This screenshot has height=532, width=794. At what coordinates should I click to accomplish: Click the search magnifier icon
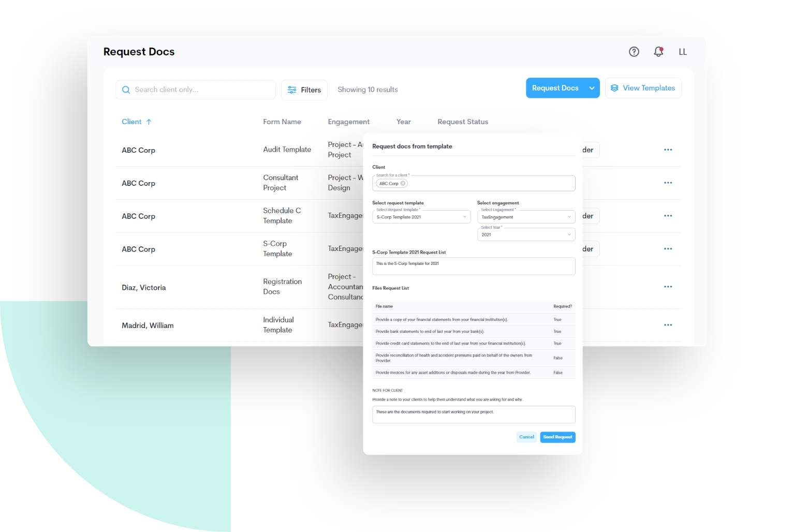pyautogui.click(x=126, y=90)
